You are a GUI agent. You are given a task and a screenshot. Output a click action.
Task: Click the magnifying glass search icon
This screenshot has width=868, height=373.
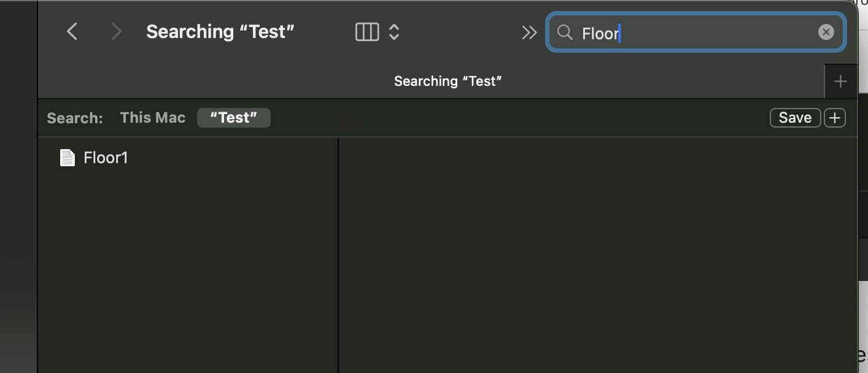pos(565,33)
